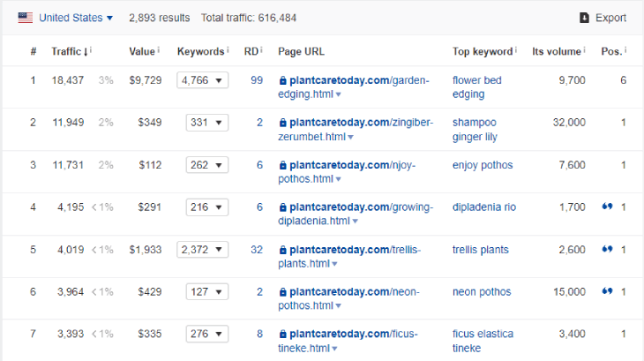Click the Top keyword column header
Viewport: 644px width, 361px height.
point(483,52)
